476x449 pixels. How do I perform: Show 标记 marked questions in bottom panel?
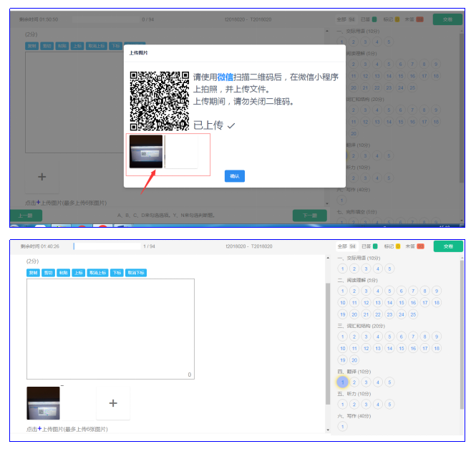point(392,246)
